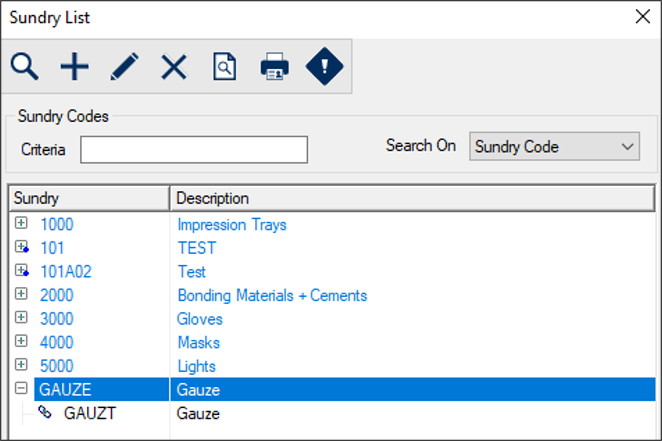Edit selected sundry using pencil icon
662x441 pixels.
[x=124, y=66]
